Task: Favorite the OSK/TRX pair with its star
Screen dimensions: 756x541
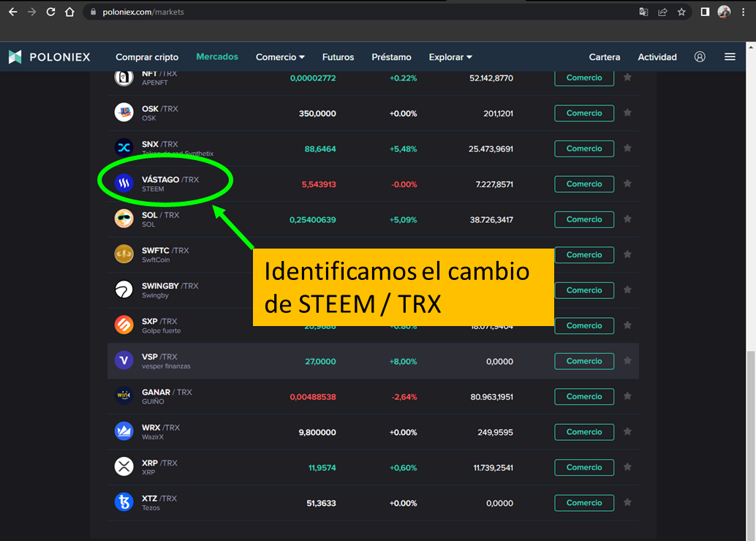Action: [x=627, y=113]
